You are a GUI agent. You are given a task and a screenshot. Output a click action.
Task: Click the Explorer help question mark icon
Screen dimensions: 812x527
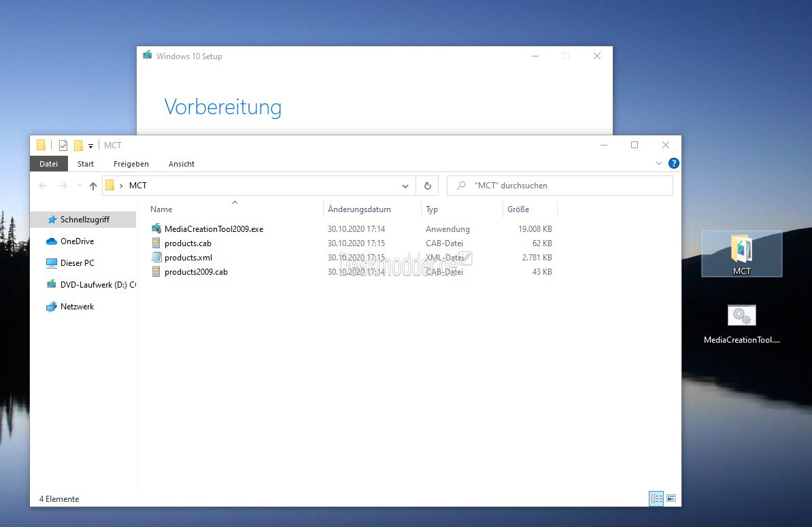(x=674, y=164)
